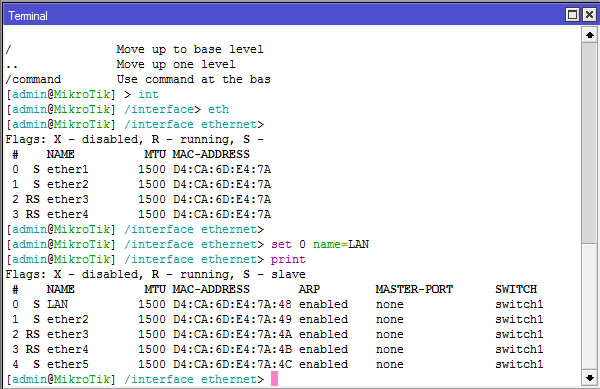Click MAC address D4:CA:6D:E4:7A:4A
The width and height of the screenshot is (600, 389).
(232, 334)
